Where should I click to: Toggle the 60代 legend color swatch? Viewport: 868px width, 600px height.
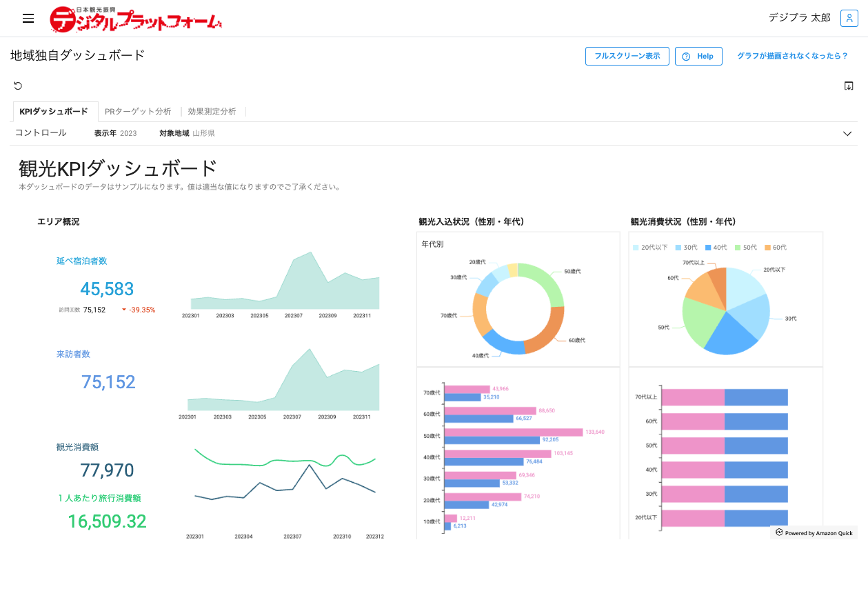767,247
